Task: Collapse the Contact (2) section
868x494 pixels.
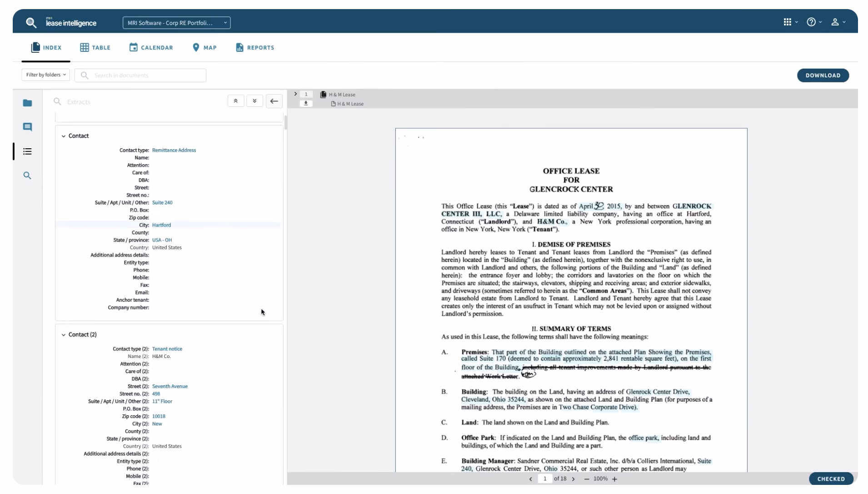Action: click(x=64, y=335)
